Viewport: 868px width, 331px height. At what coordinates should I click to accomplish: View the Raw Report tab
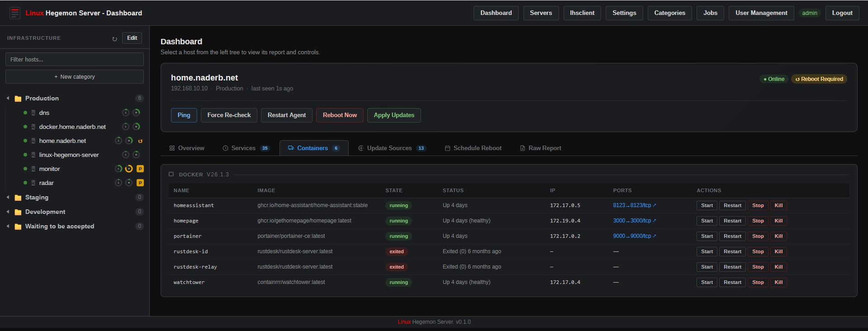(541, 148)
